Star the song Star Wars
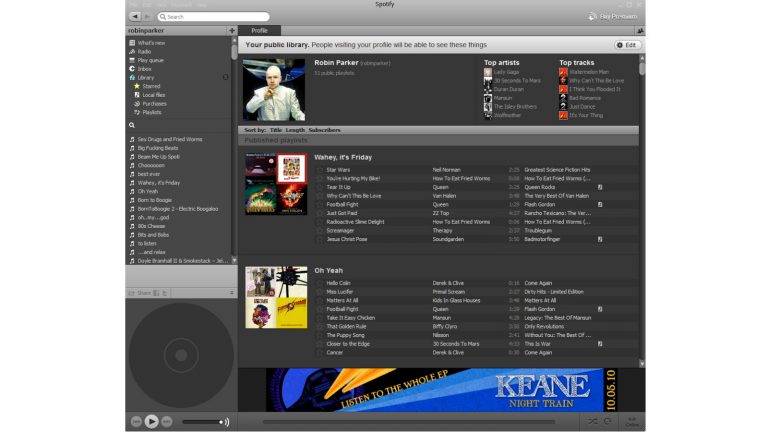This screenshot has height=432, width=768. [x=320, y=170]
